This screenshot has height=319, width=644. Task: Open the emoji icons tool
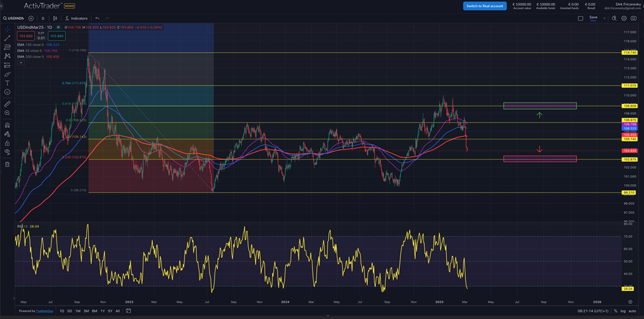pyautogui.click(x=7, y=92)
